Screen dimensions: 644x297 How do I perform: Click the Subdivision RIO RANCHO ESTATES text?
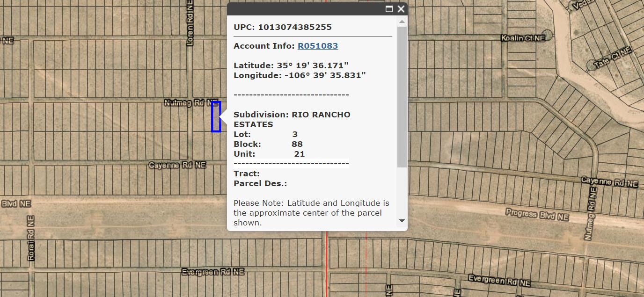point(292,119)
